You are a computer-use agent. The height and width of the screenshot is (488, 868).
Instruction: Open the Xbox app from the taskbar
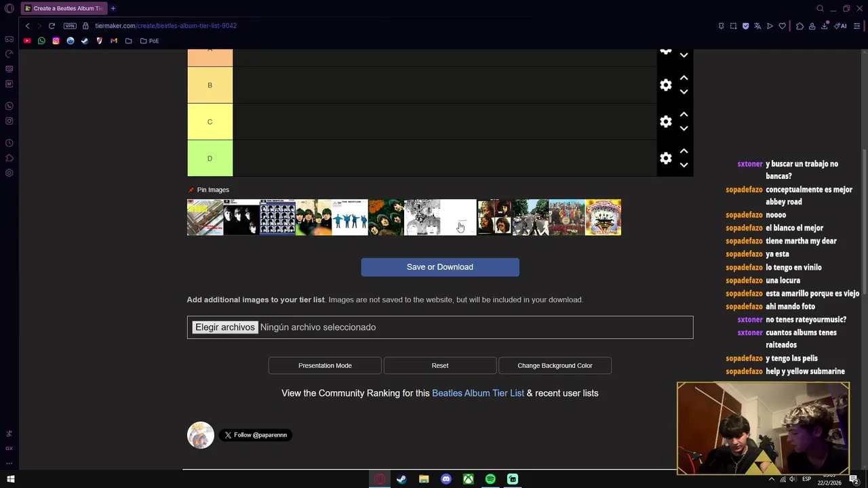[x=468, y=479]
